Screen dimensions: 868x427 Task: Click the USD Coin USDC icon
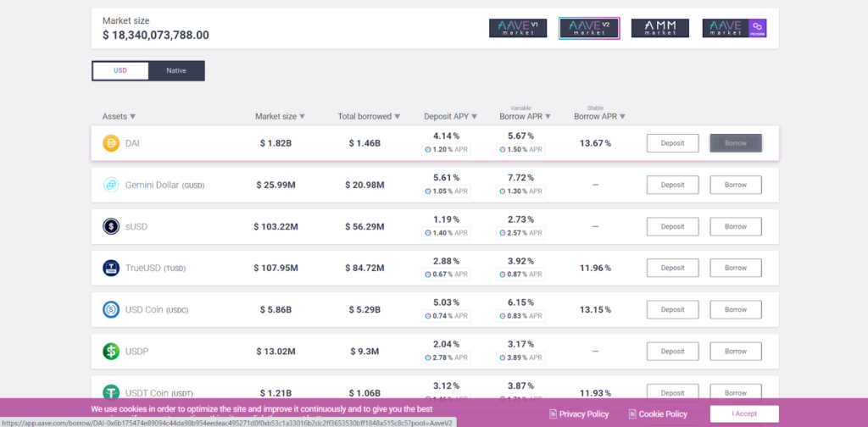click(111, 309)
